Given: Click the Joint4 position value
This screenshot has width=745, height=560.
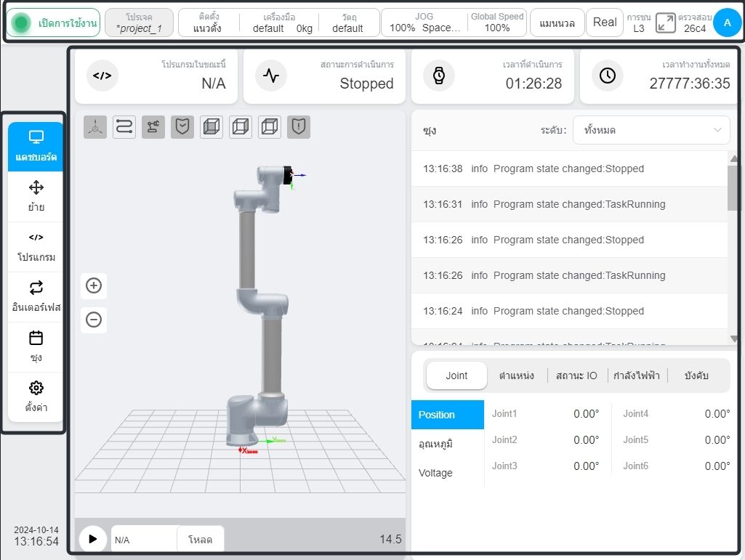Looking at the screenshot, I should coord(717,414).
